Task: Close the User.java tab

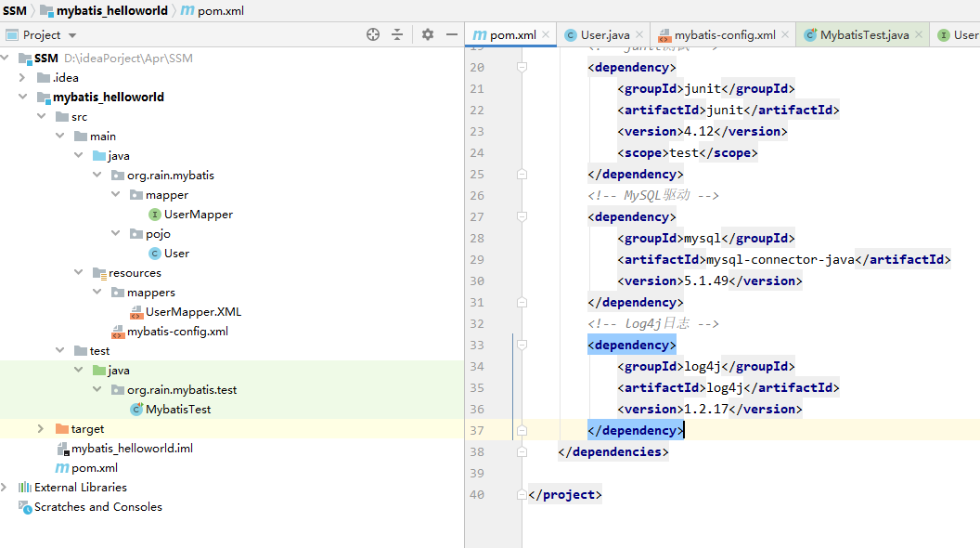Action: 639,35
